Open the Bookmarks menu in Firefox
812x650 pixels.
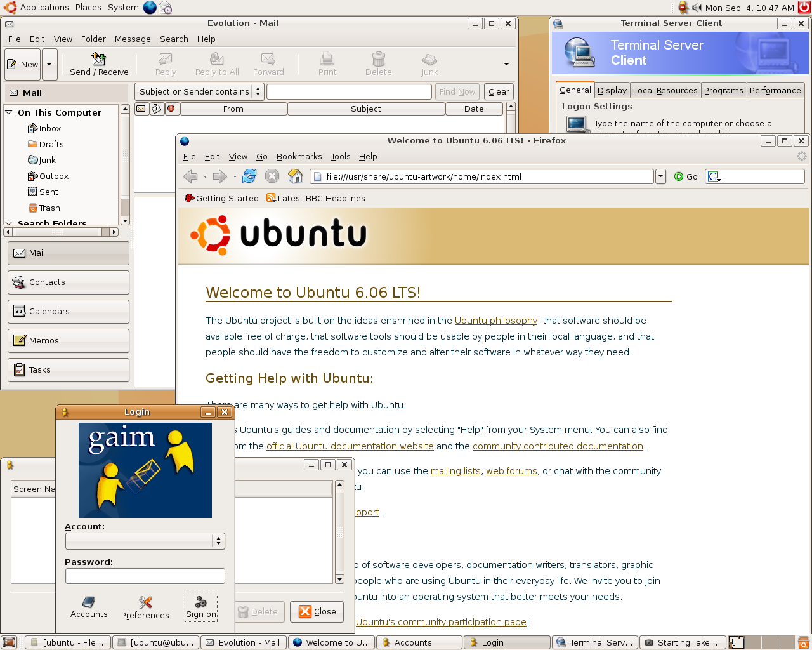299,156
